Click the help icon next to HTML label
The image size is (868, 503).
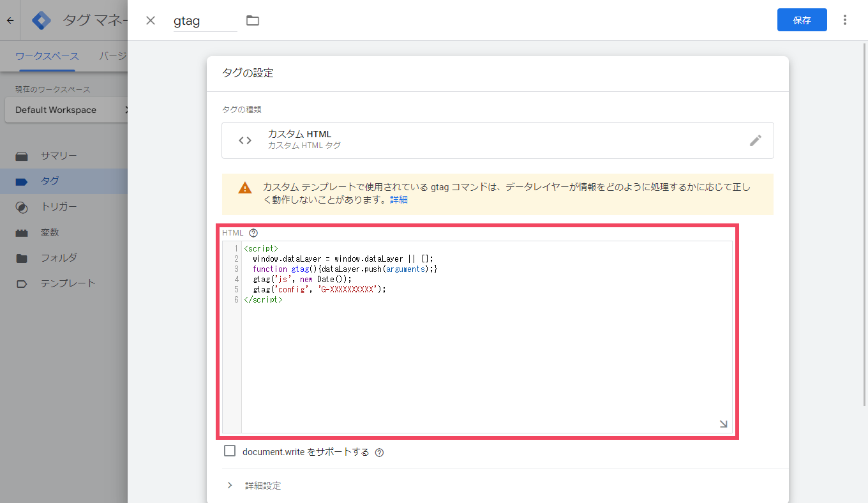253,233
